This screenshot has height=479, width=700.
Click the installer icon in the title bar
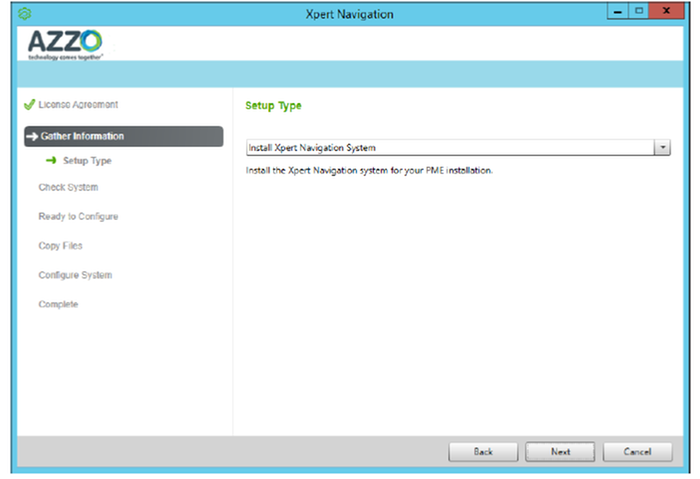[25, 14]
